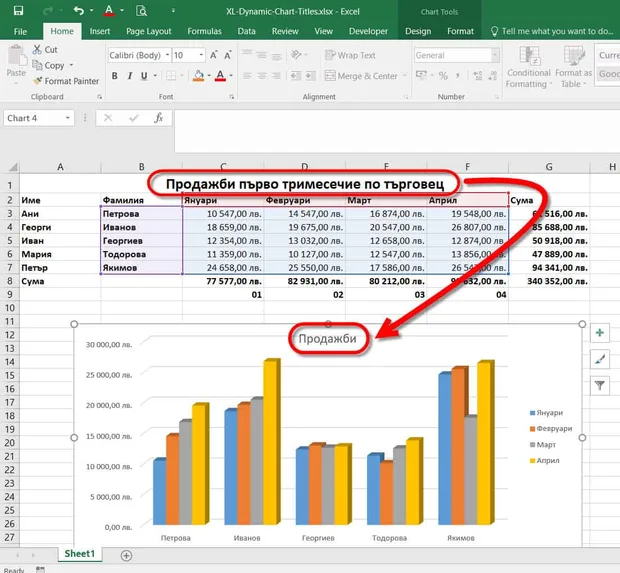Screen dimensions: 620x573
Task: Click the chart title Продажби
Action: [327, 339]
